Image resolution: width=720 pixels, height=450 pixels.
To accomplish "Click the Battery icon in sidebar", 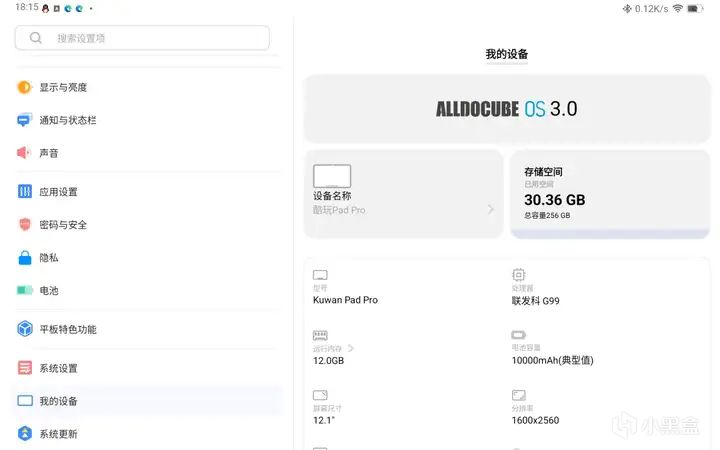I will pos(25,291).
